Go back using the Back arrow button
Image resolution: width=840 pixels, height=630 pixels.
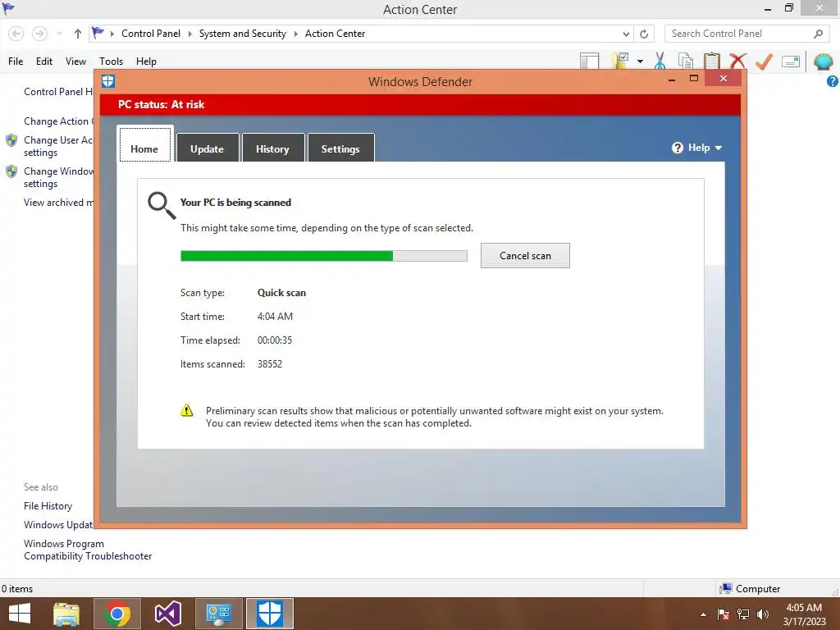16,34
